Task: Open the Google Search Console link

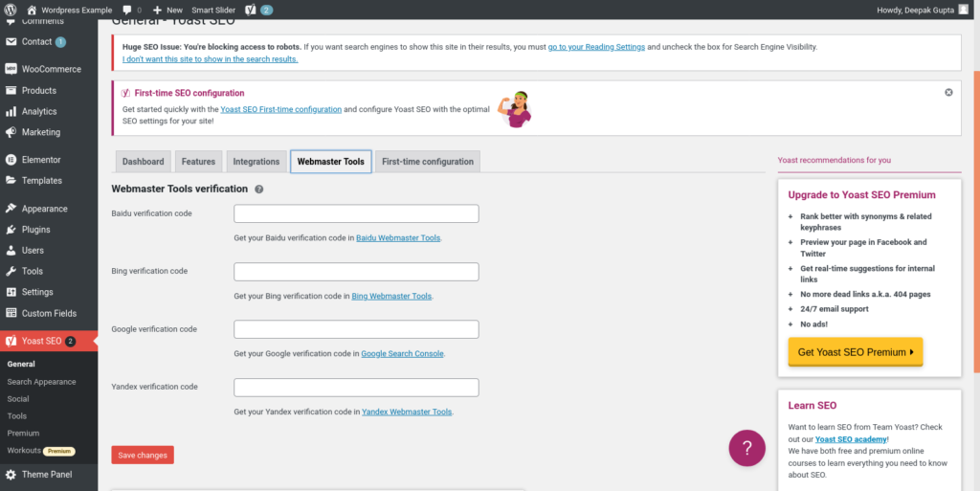Action: [x=402, y=354]
